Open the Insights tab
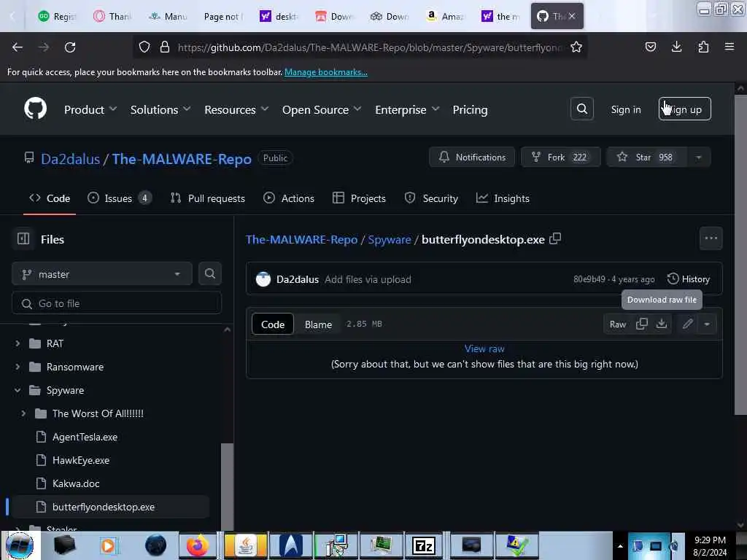Image resolution: width=747 pixels, height=560 pixels. 503,198
